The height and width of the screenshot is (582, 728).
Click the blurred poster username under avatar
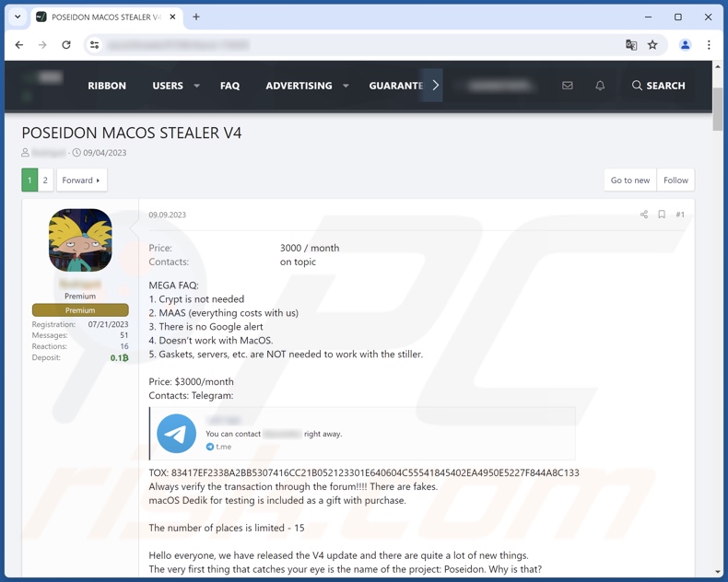[80, 284]
